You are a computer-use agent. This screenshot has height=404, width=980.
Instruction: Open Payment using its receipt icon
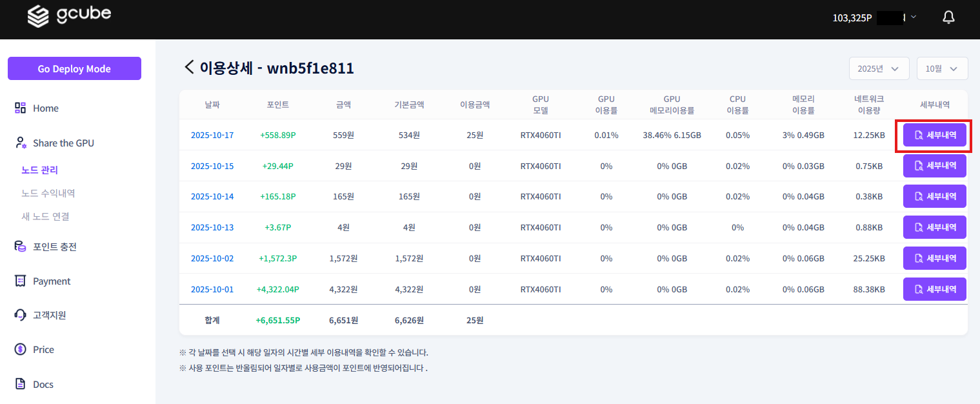point(20,281)
